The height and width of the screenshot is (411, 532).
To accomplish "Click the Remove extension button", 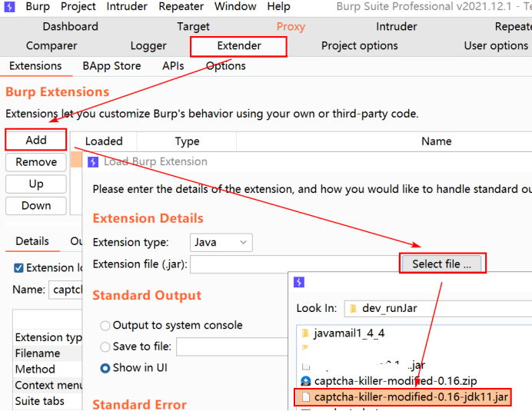I will [36, 162].
